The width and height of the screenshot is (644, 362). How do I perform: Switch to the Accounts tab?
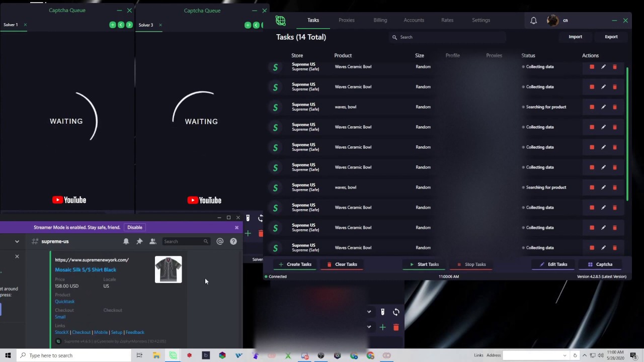414,20
